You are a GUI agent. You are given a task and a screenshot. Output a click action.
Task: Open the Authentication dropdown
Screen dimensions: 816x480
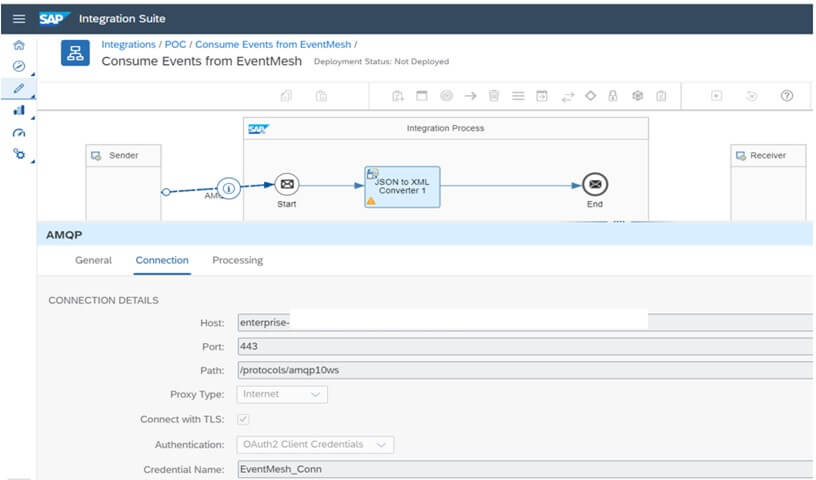[315, 444]
